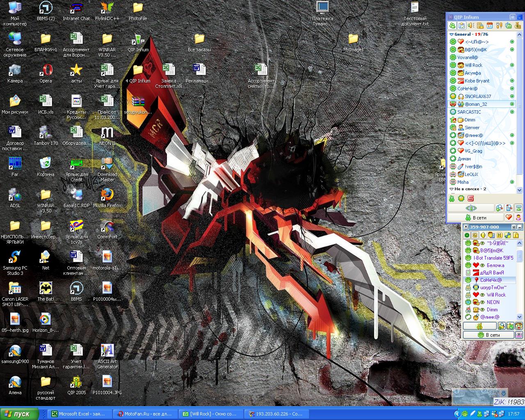
Task: Toggle the speaker sound icon in QIP Infium toolbar
Action: point(471,26)
